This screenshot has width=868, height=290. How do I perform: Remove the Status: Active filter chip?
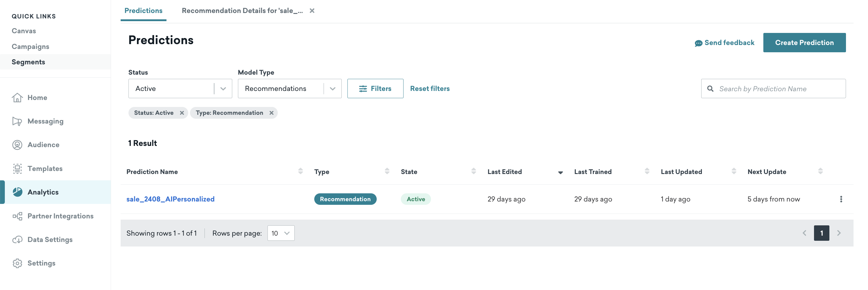[x=182, y=113]
